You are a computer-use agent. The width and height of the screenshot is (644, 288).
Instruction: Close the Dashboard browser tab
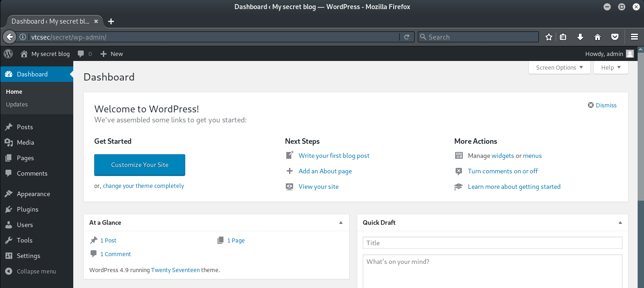[x=96, y=21]
